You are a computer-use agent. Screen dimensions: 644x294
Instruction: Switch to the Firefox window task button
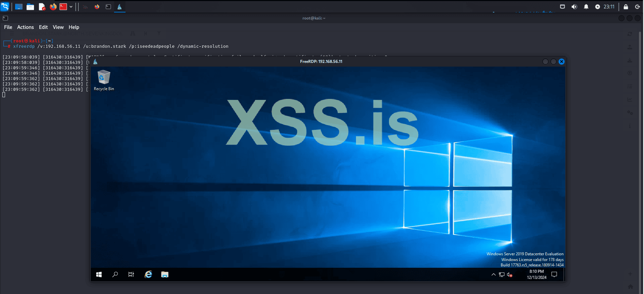[97, 7]
